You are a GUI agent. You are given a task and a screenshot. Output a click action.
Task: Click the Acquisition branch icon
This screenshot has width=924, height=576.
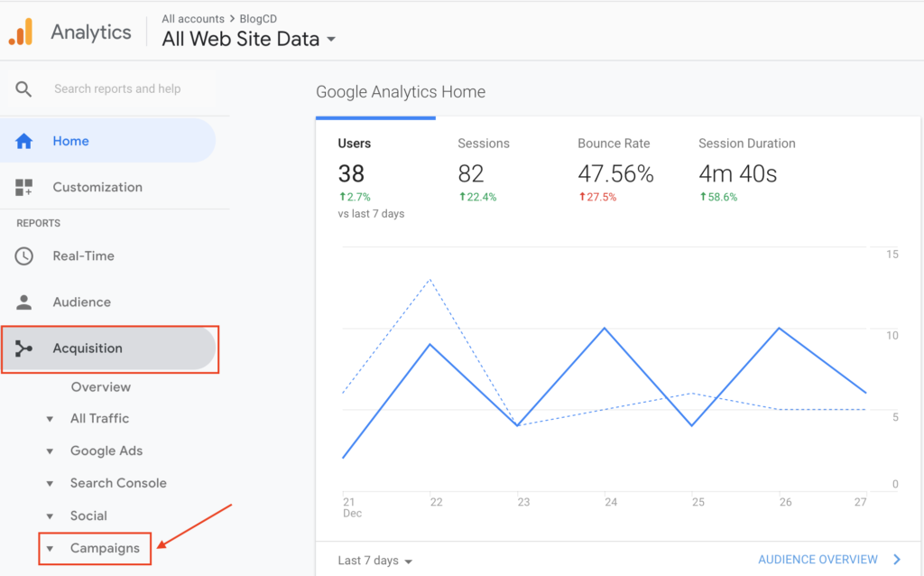tap(23, 348)
